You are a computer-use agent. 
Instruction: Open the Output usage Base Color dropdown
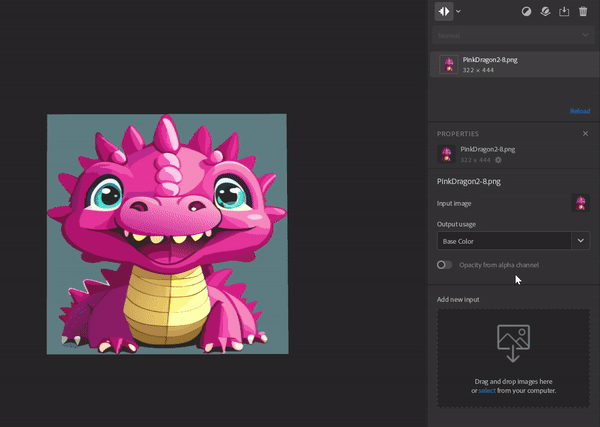(x=512, y=240)
